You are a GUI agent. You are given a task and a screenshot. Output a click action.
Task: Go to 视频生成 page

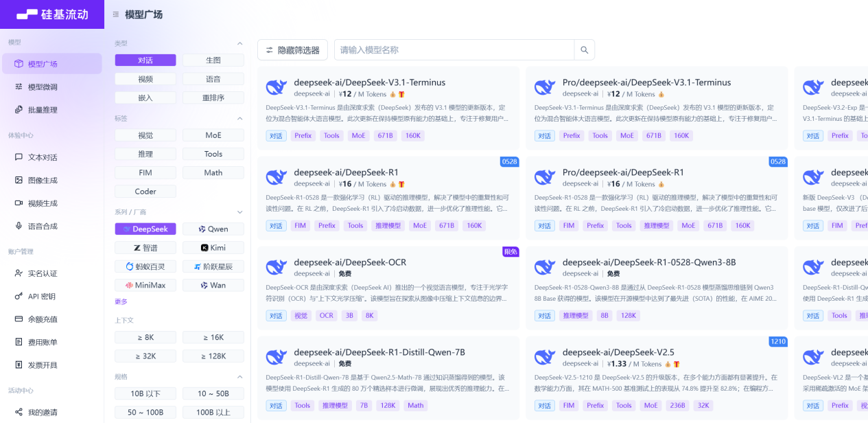click(52, 203)
